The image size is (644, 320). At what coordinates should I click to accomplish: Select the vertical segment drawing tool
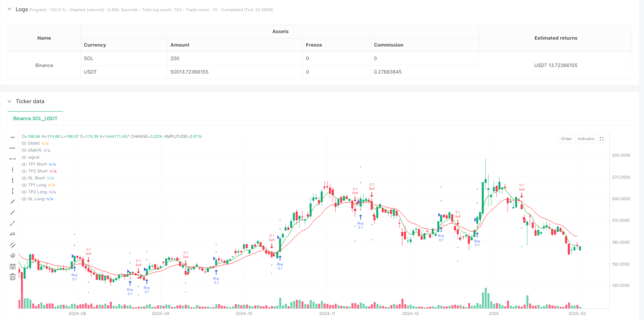tap(13, 191)
